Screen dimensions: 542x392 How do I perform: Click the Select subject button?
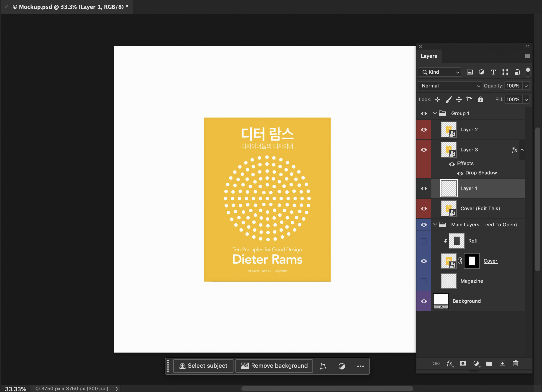click(203, 366)
